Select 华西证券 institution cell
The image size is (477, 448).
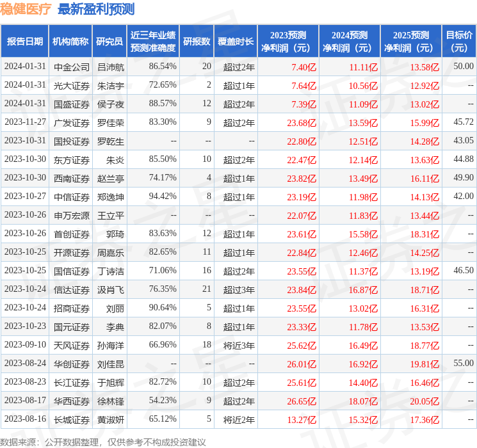(72, 401)
